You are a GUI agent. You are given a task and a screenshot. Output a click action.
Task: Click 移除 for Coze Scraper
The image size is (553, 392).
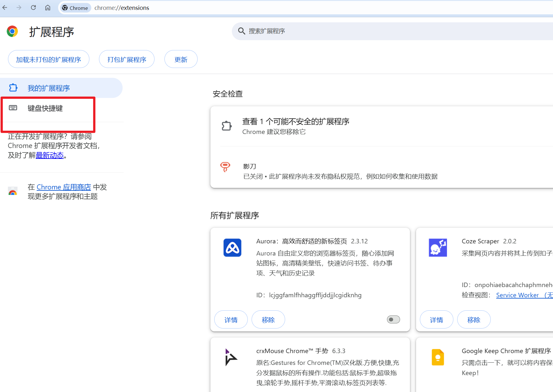pyautogui.click(x=474, y=320)
